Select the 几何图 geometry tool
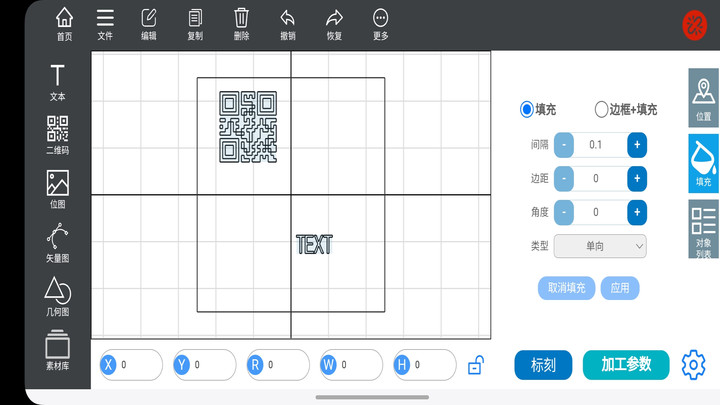Image resolution: width=720 pixels, height=405 pixels. point(57,297)
